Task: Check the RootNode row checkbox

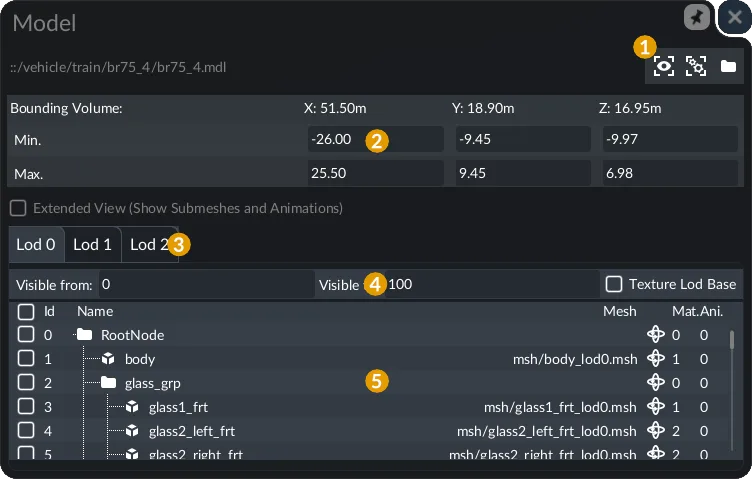Action: [x=26, y=334]
